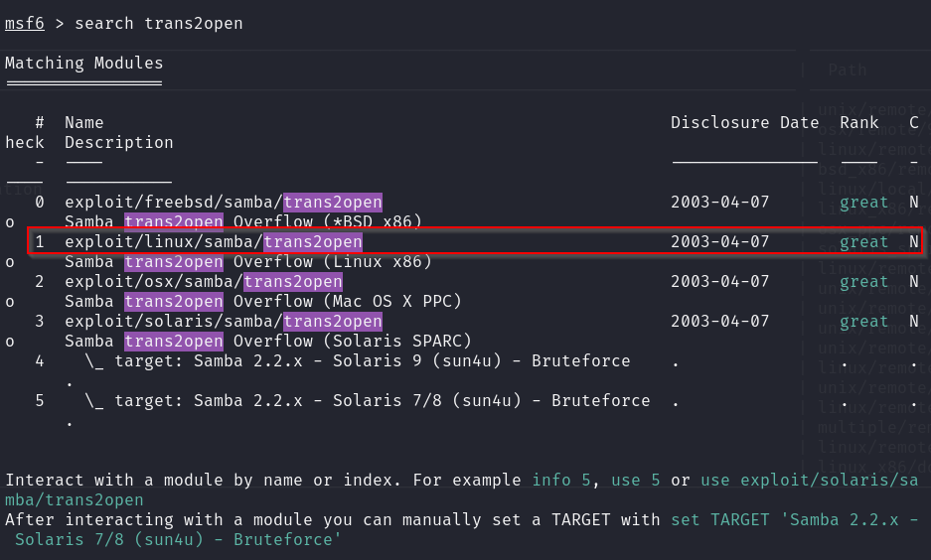The width and height of the screenshot is (931, 560).
Task: Click the 'great' rank in linux row
Action: (863, 242)
